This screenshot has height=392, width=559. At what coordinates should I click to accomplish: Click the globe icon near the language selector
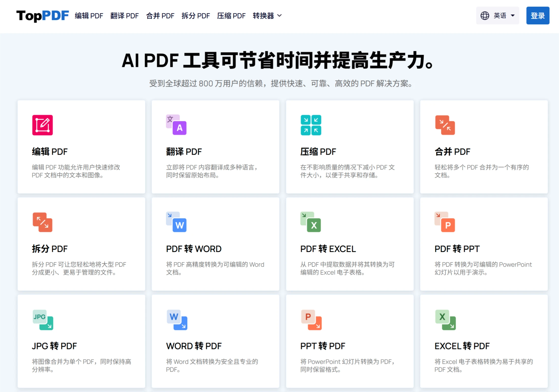pos(485,15)
